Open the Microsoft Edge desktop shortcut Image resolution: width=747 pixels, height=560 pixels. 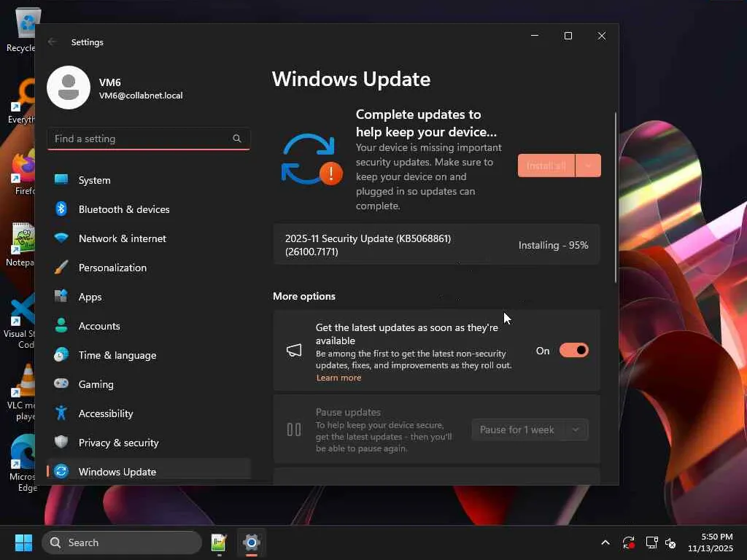(x=21, y=464)
